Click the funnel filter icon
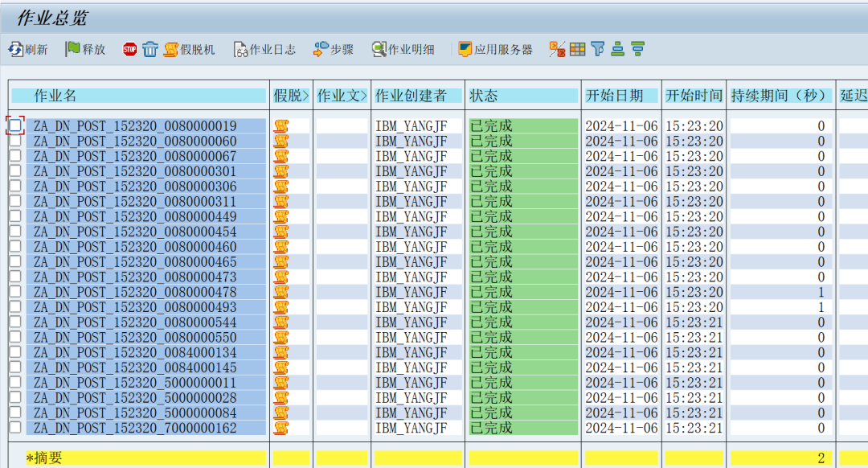This screenshot has height=468, width=868. click(x=598, y=49)
